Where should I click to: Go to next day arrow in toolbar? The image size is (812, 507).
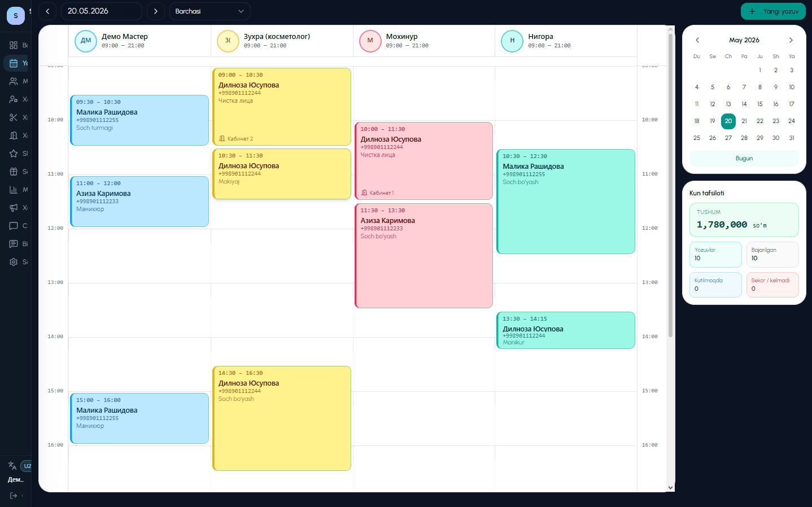[156, 11]
